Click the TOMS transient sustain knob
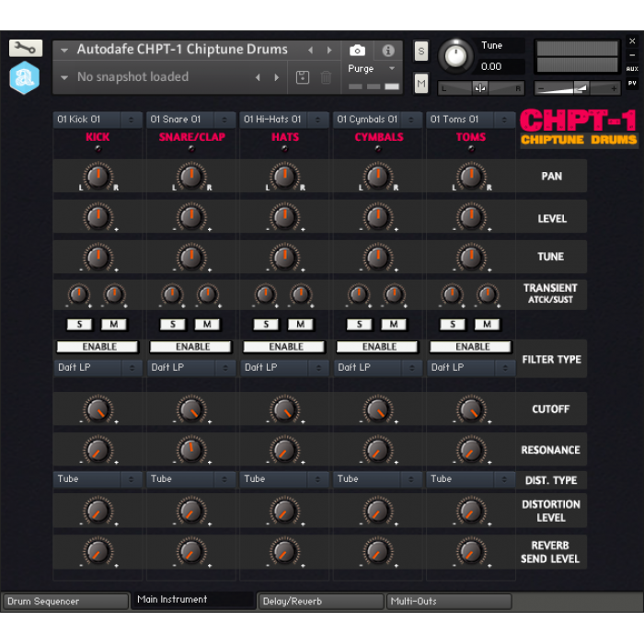The width and height of the screenshot is (644, 644). click(x=488, y=294)
